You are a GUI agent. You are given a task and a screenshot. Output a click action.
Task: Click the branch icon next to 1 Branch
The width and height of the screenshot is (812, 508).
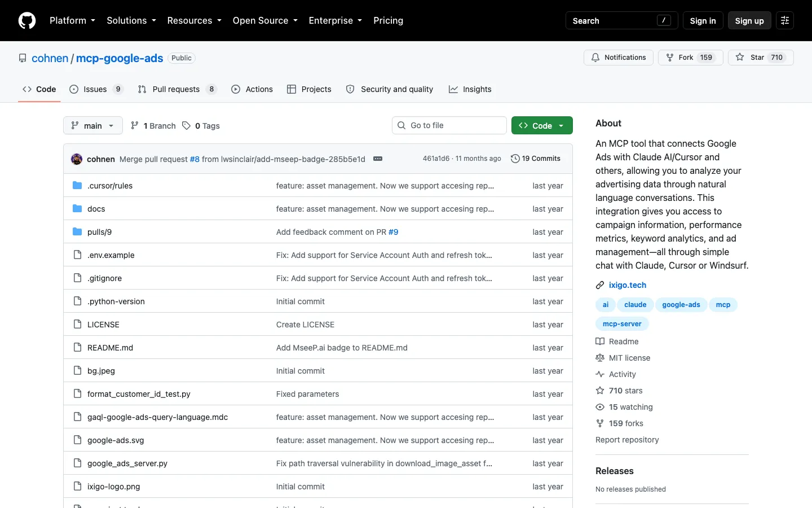(134, 126)
